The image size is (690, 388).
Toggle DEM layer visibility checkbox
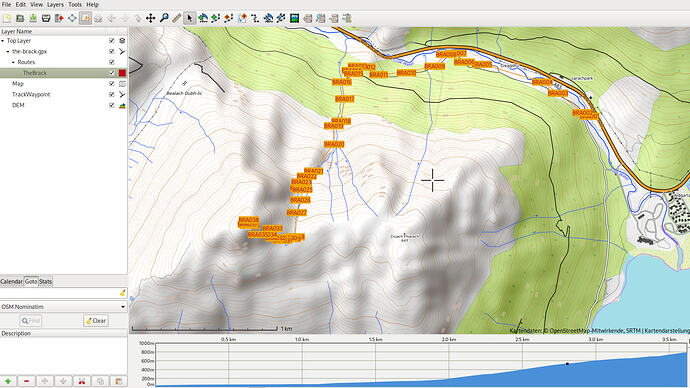coord(112,105)
